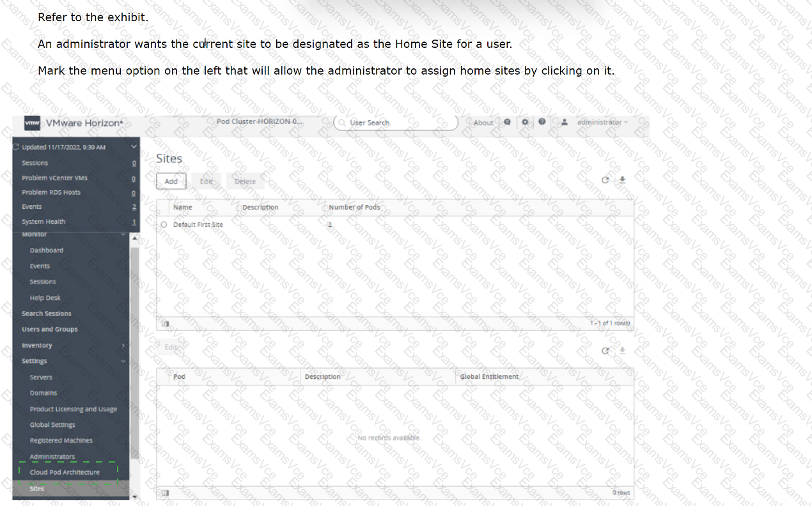Open Sessions under Monitor menu

point(43,282)
